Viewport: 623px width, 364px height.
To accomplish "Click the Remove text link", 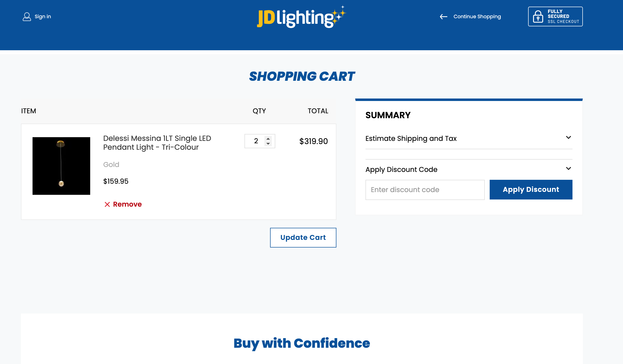I will click(x=127, y=204).
